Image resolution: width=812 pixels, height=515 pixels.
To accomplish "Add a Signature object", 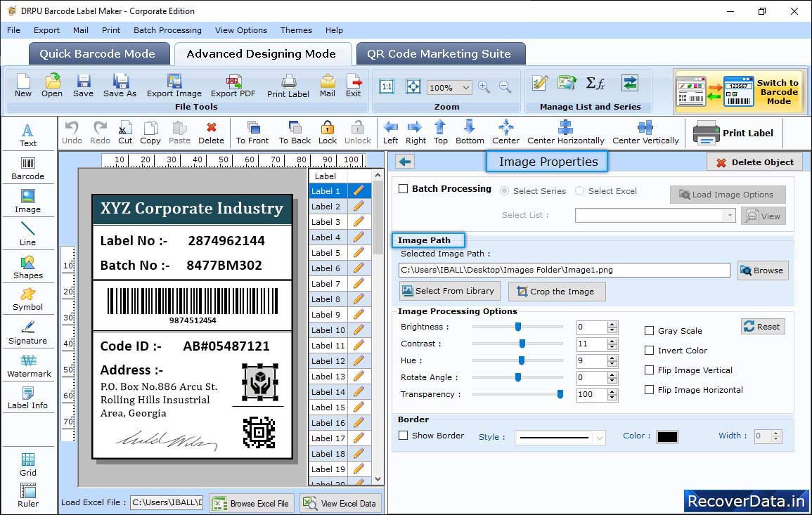I will click(x=28, y=332).
